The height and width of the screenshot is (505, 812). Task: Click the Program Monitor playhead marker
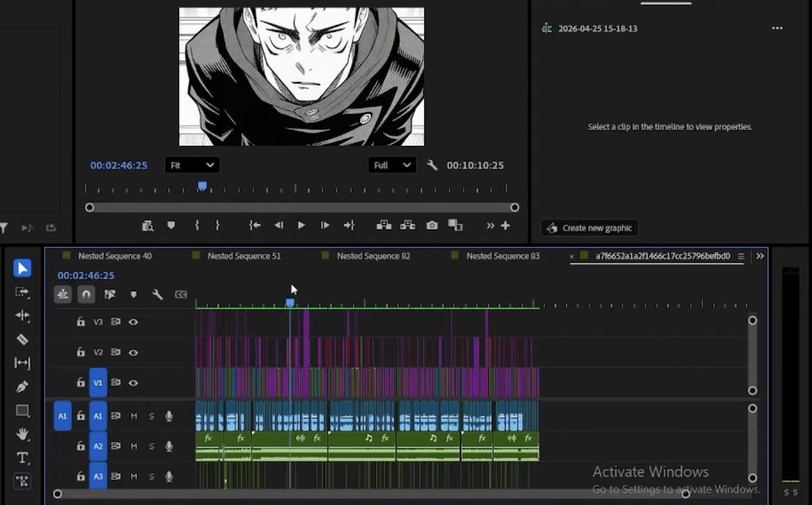pos(202,185)
